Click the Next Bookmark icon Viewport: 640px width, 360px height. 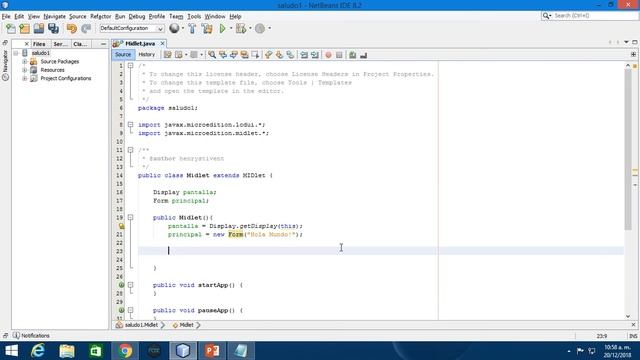coord(279,55)
